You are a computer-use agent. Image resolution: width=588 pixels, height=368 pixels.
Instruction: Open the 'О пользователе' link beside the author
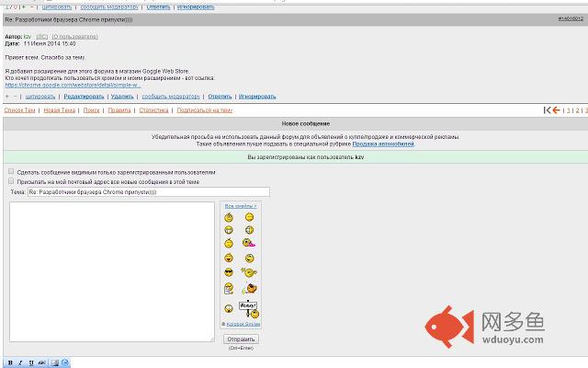pos(75,37)
